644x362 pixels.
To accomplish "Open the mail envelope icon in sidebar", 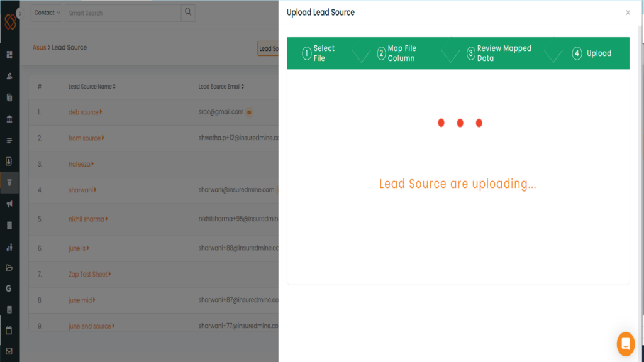I will click(x=9, y=351).
